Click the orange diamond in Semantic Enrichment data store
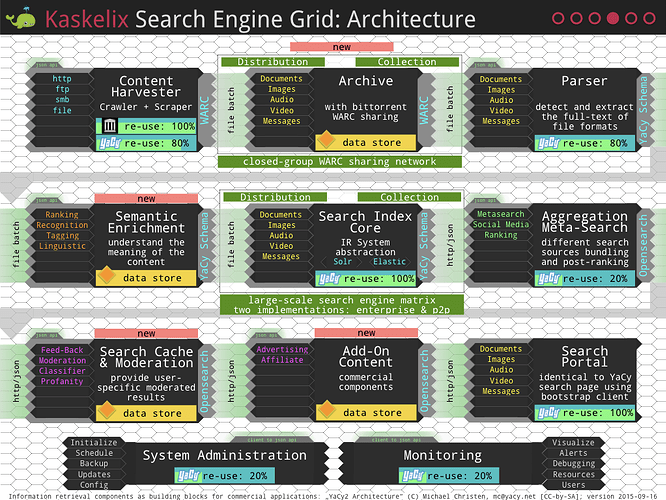This screenshot has height=500, width=666. 106,275
